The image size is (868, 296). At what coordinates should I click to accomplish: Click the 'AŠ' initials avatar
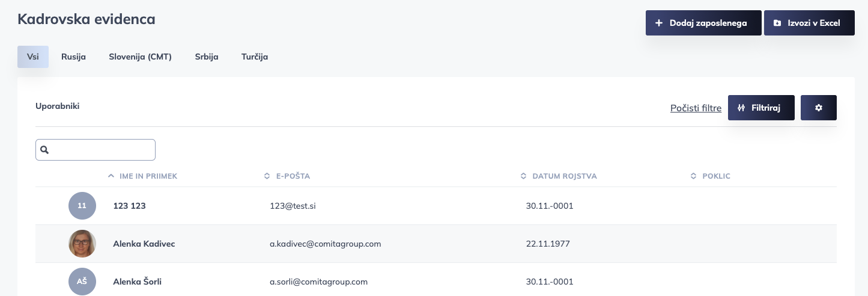[x=82, y=282]
